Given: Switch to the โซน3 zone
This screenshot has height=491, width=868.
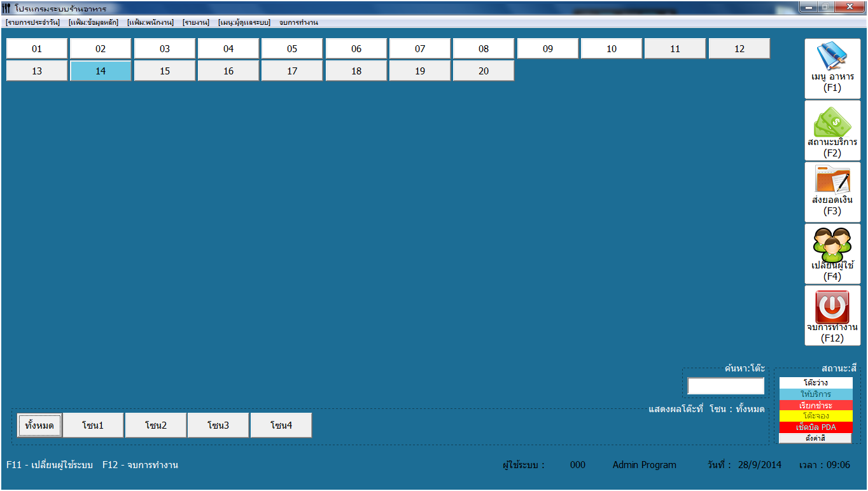Looking at the screenshot, I should pyautogui.click(x=218, y=425).
